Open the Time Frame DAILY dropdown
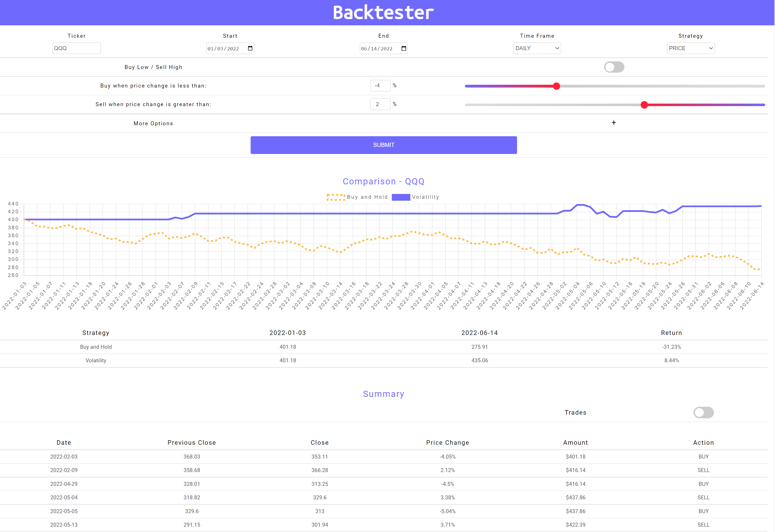 537,48
